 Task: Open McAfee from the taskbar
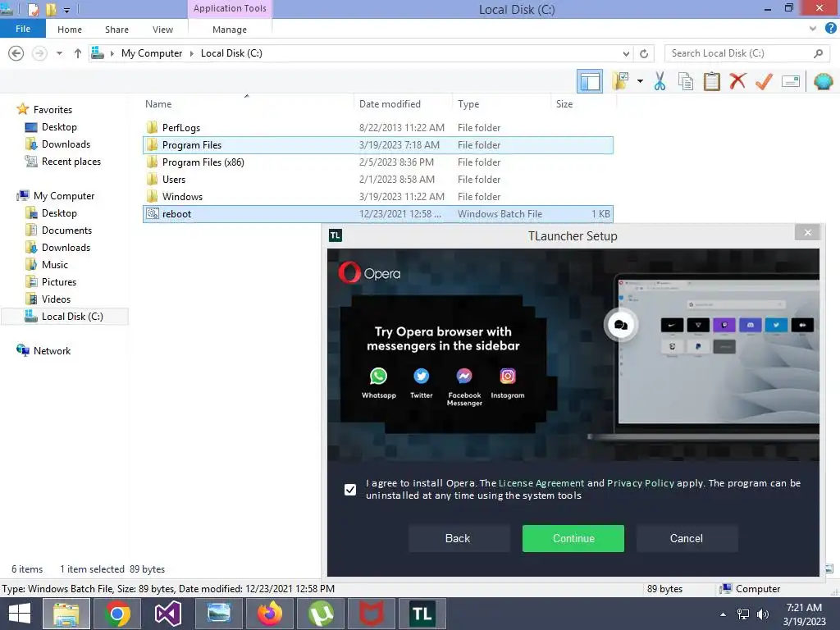coord(372,614)
